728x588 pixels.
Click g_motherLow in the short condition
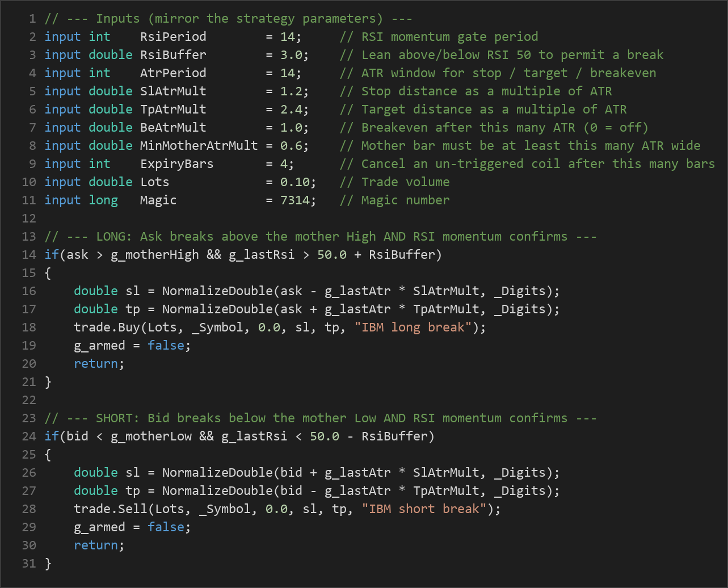151,436
